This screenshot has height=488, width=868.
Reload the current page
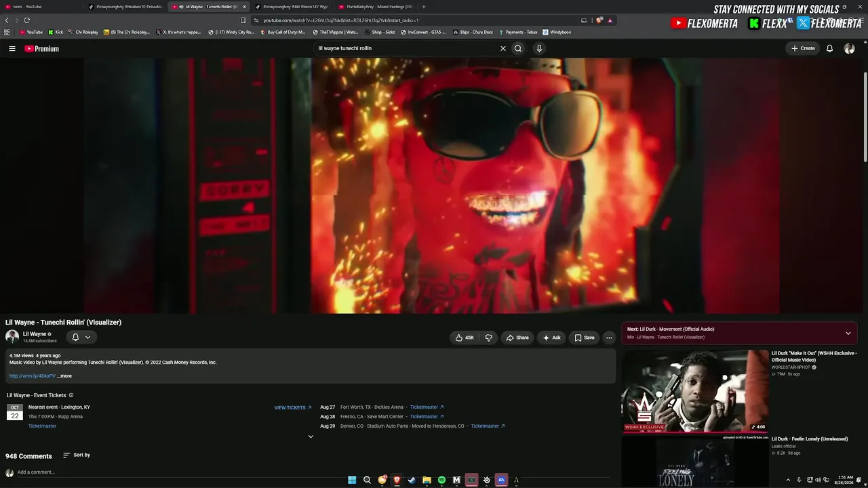point(27,20)
